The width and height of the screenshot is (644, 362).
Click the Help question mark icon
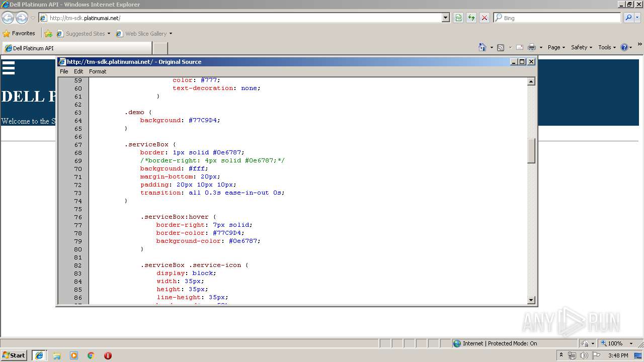tap(624, 47)
